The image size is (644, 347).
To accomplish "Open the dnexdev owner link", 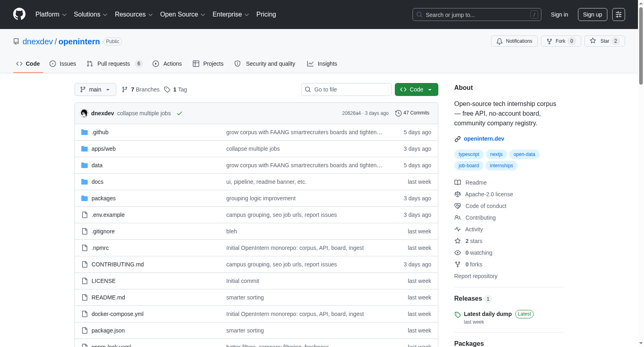I will [x=38, y=42].
